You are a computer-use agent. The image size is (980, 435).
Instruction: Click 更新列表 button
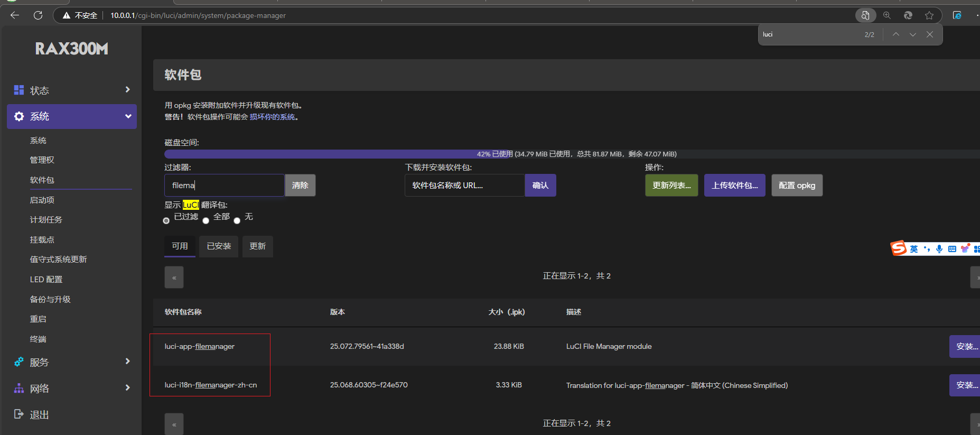(671, 186)
